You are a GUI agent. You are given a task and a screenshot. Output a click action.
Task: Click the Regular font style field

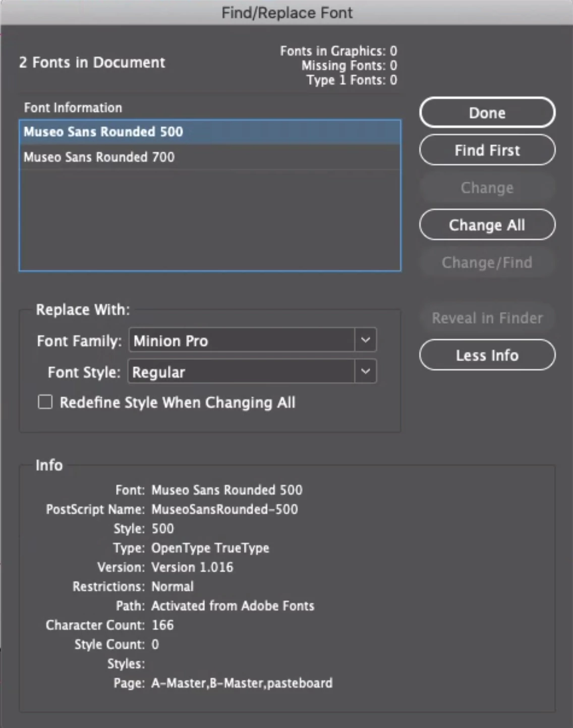click(241, 372)
